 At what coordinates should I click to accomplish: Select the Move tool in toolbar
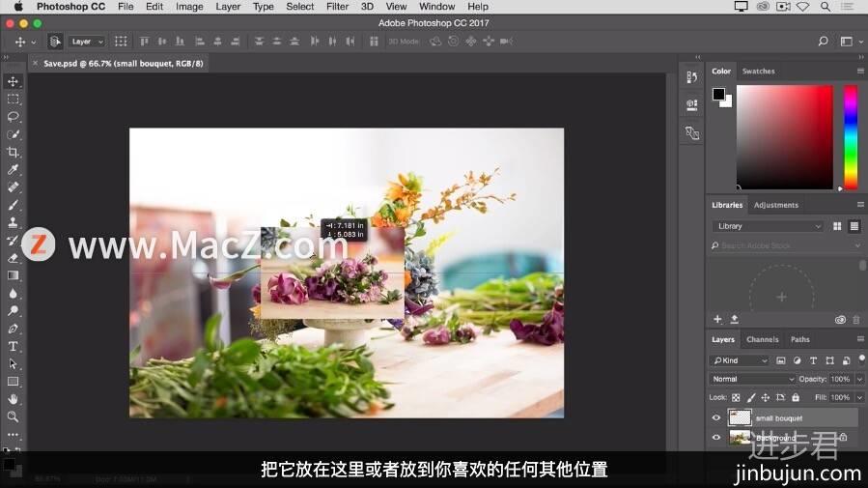(13, 81)
